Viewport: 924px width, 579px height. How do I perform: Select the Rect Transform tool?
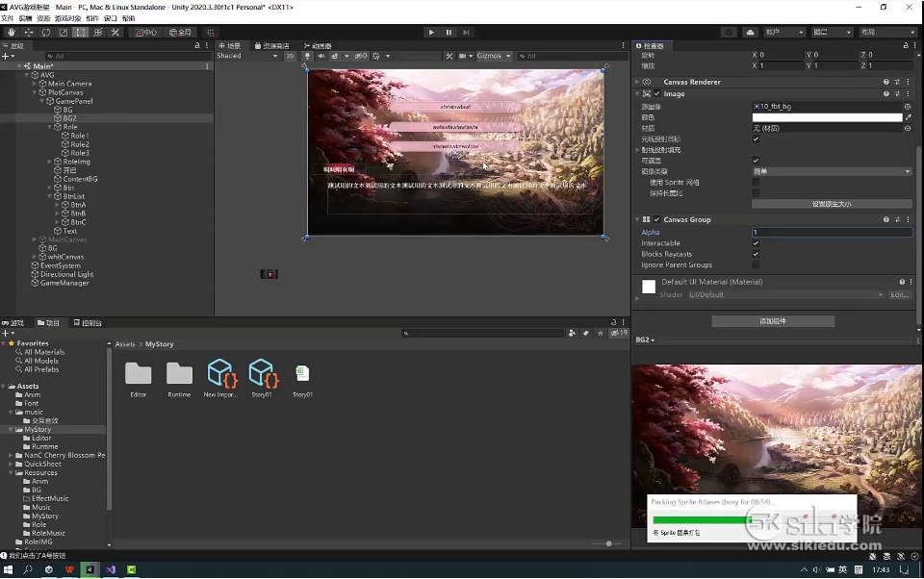81,33
